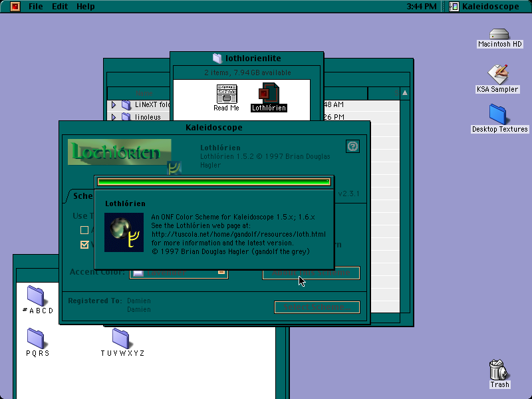
Task: Click the green progress bar
Action: pos(213,182)
